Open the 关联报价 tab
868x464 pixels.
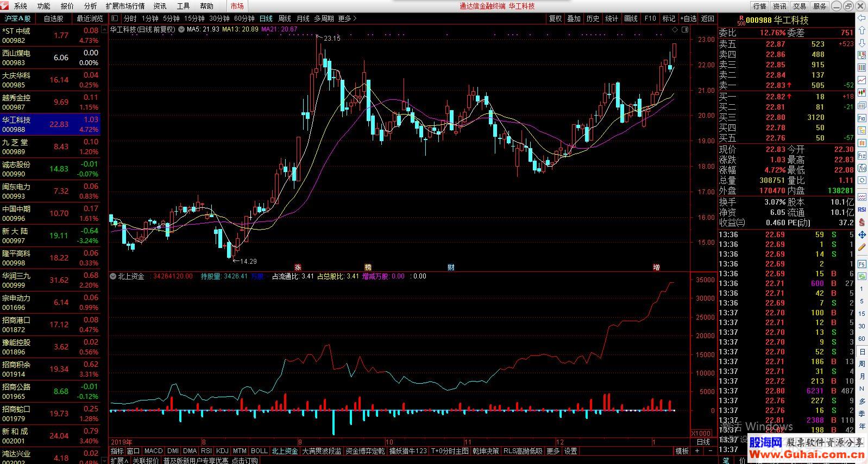click(145, 460)
